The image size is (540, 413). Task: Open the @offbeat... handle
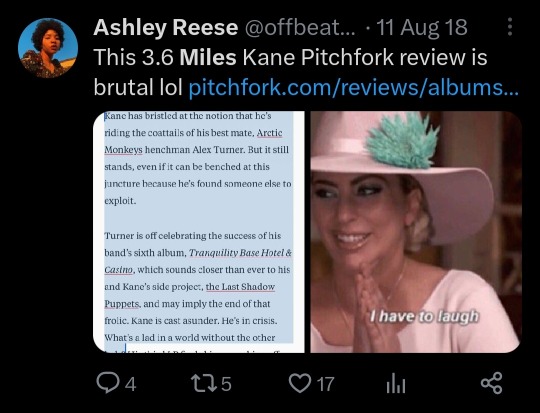pos(300,27)
